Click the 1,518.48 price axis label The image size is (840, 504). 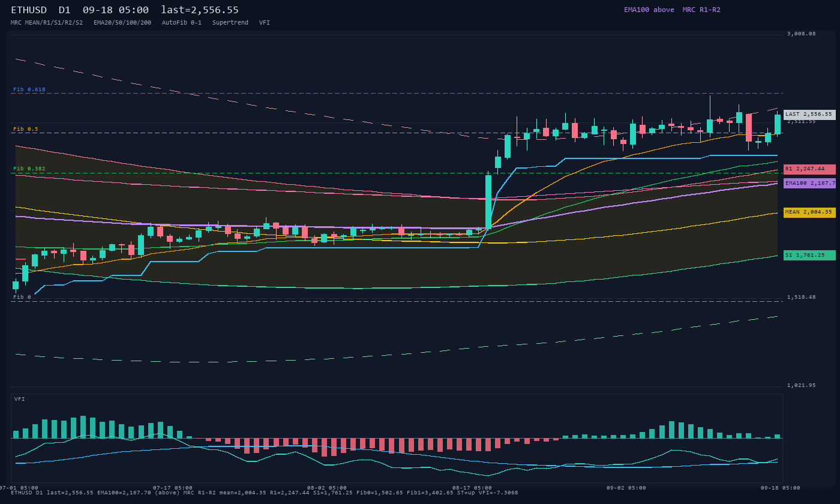tap(802, 297)
